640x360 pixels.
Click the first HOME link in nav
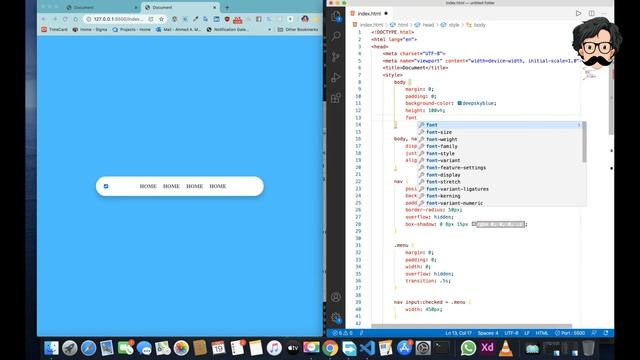coord(148,186)
